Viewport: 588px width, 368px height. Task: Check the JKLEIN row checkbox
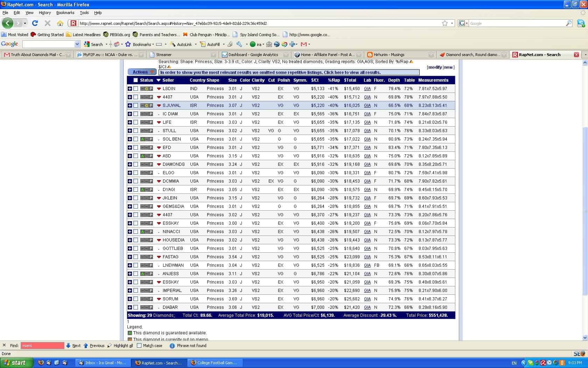(x=135, y=198)
